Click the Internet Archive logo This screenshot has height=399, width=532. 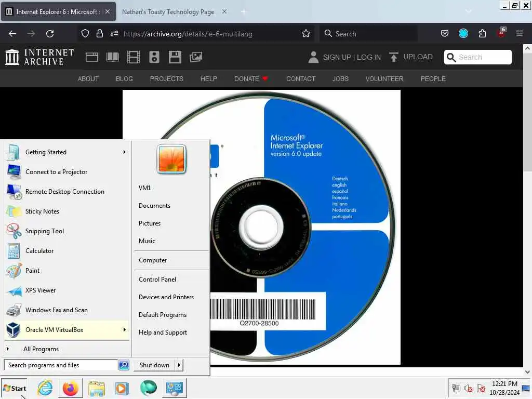pos(39,57)
